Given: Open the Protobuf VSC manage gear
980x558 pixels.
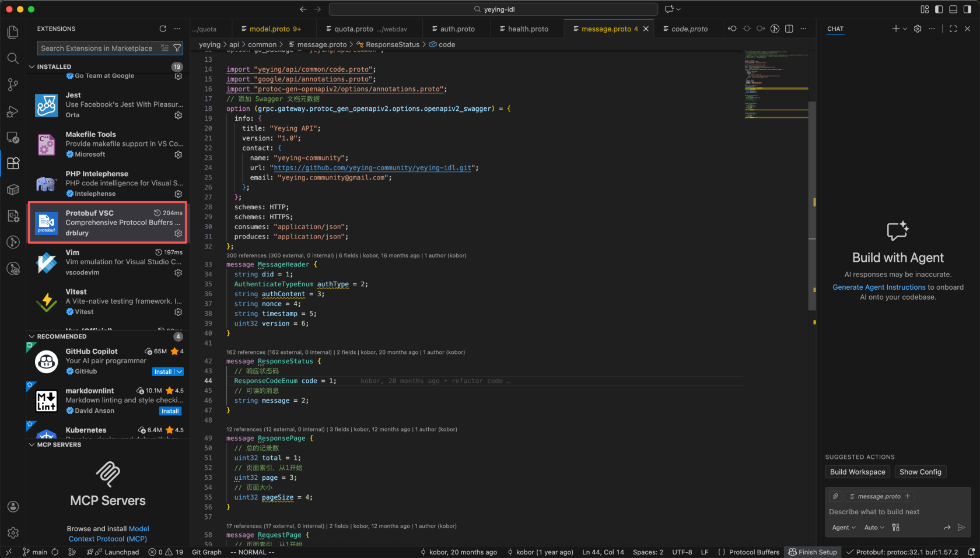Looking at the screenshot, I should click(178, 233).
